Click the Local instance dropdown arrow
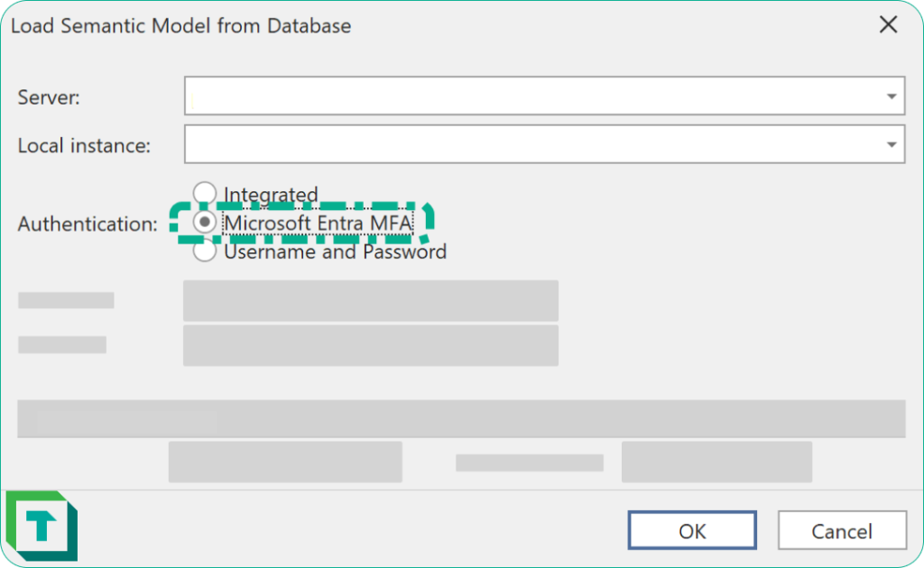This screenshot has height=568, width=924. click(x=892, y=144)
